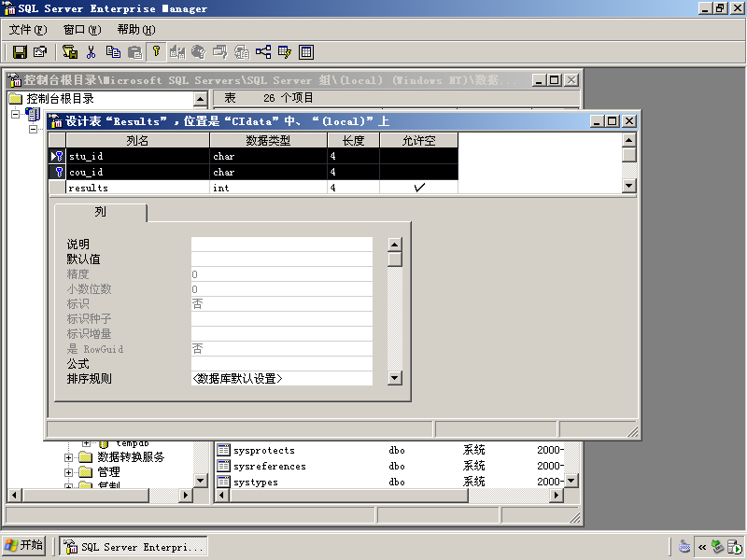
Task: Click scroll-down arrow of tree pane
Action: click(201, 481)
